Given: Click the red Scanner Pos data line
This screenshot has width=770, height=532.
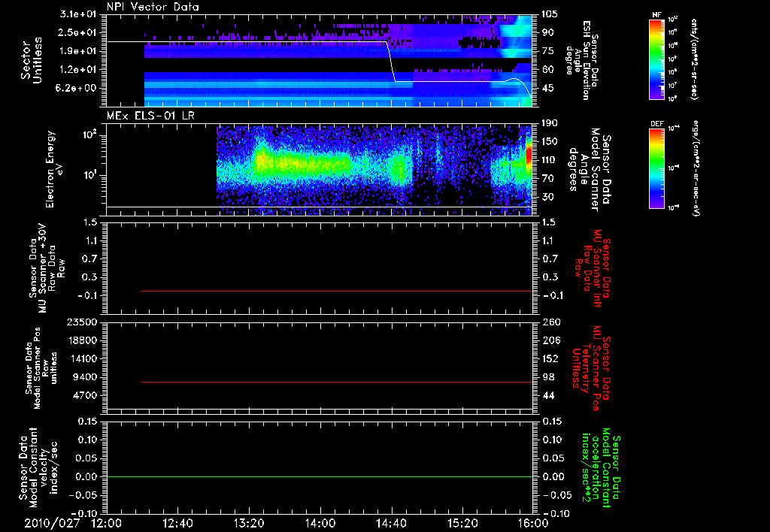Looking at the screenshot, I should tap(337, 382).
